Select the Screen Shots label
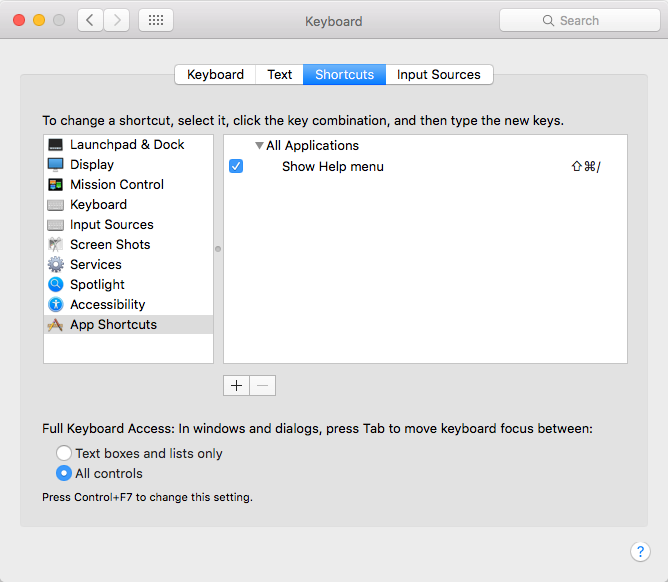668x582 pixels. [x=110, y=245]
